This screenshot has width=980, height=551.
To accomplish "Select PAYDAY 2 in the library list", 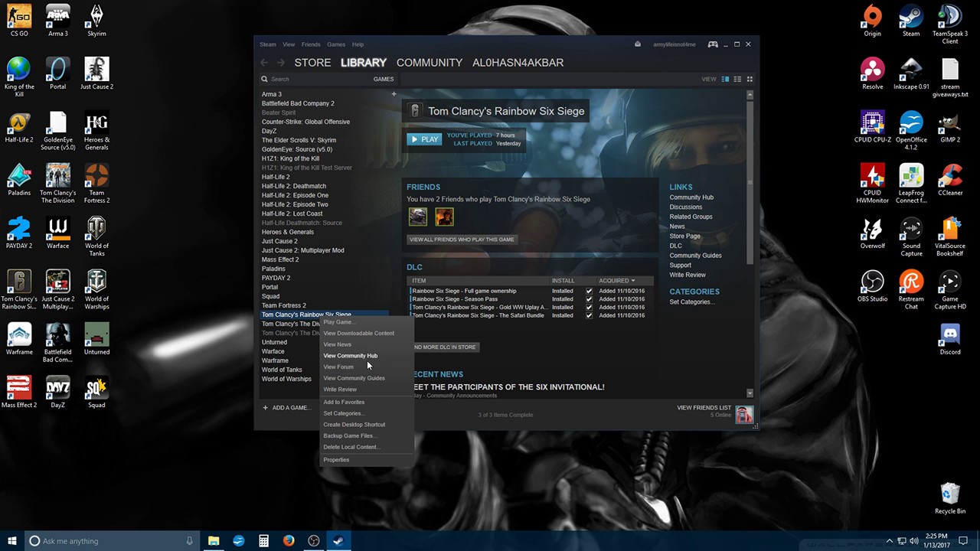I will coord(276,278).
